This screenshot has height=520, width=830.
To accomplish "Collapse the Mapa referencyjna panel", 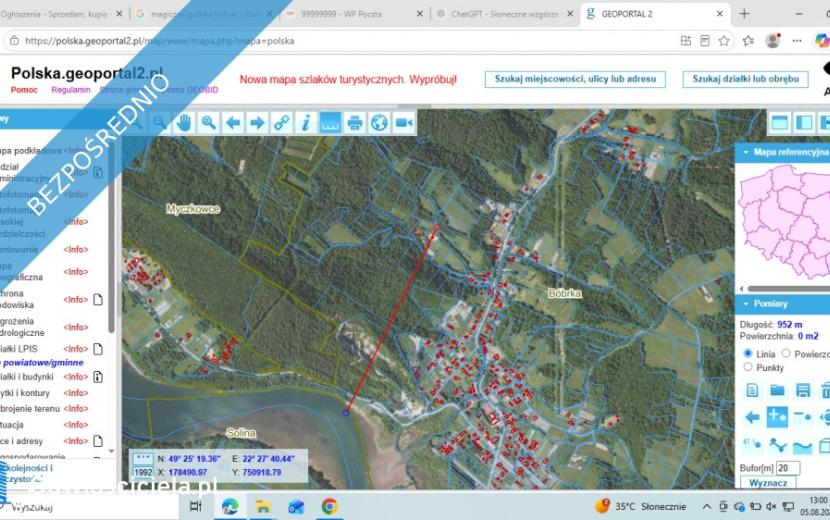I will tap(746, 152).
